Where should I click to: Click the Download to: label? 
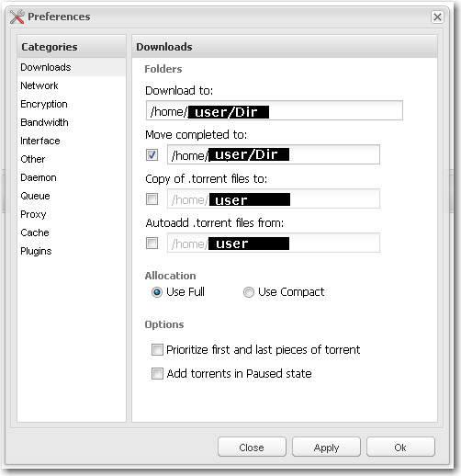(x=179, y=91)
